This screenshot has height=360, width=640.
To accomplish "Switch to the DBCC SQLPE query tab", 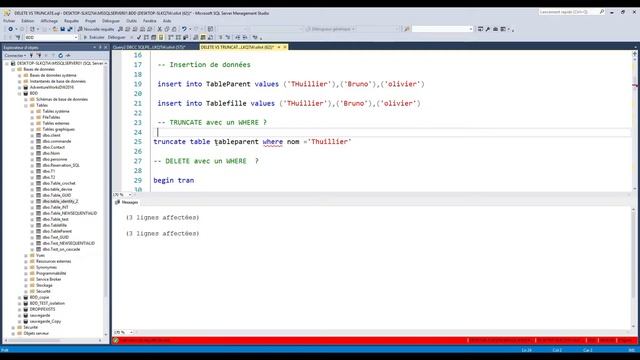I will [x=149, y=47].
